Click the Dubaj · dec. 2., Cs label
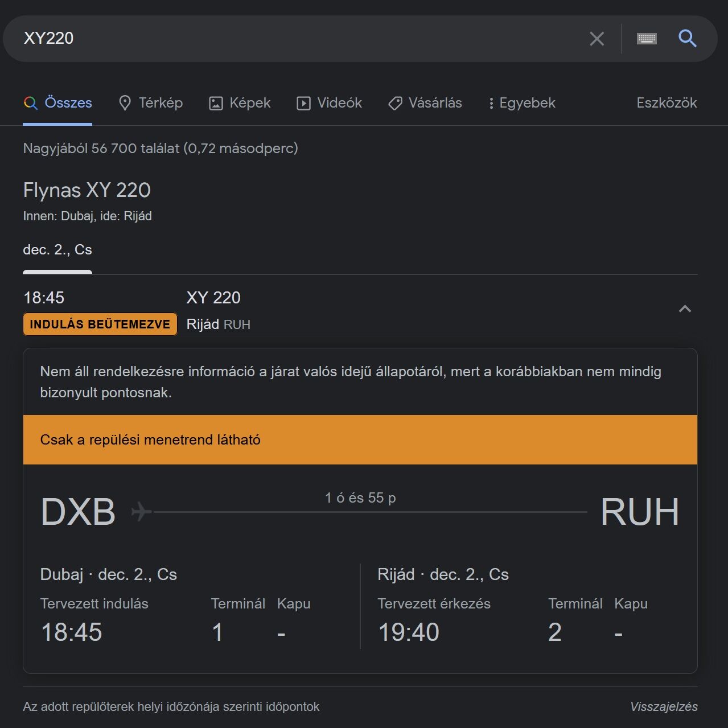 [109, 575]
